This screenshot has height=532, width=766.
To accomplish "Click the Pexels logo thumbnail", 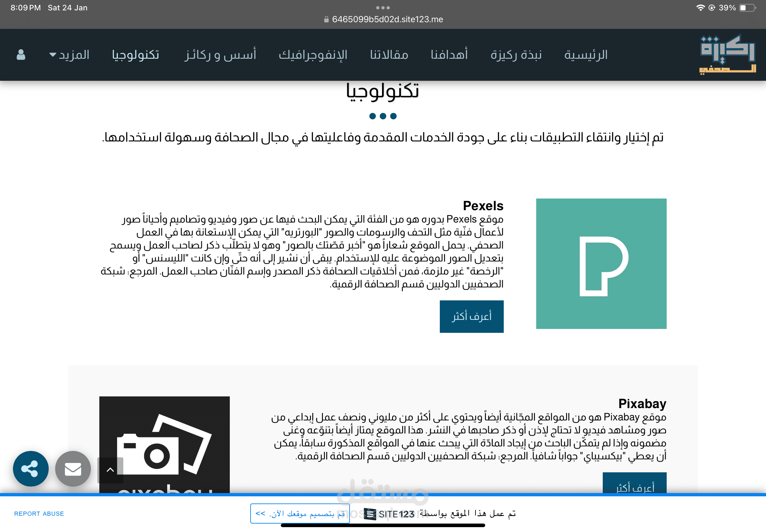I will click(601, 264).
